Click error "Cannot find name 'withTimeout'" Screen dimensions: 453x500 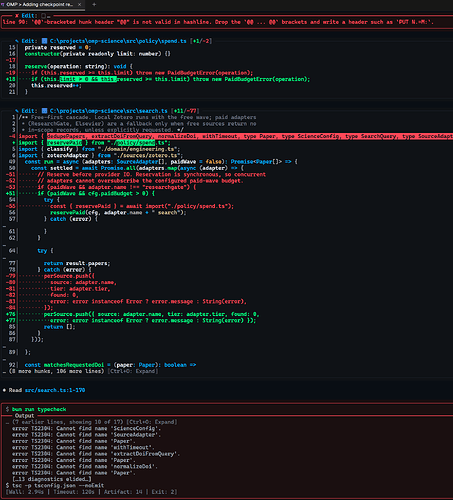[83, 447]
